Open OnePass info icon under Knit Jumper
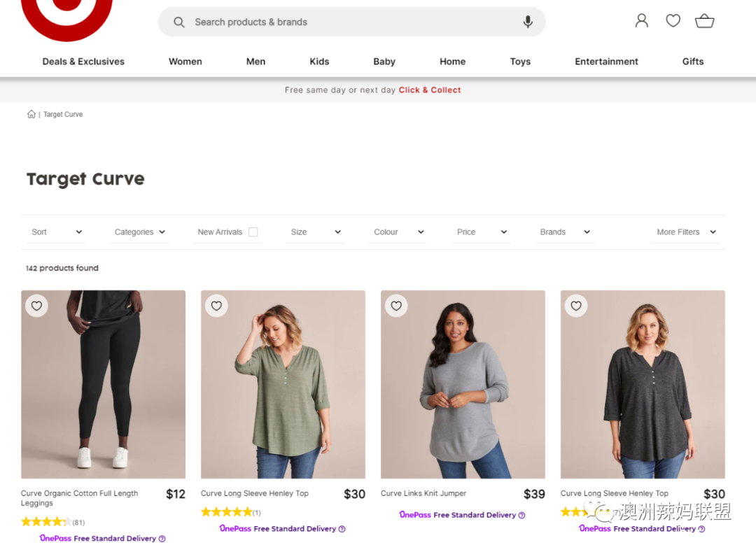The image size is (756, 545). click(521, 515)
